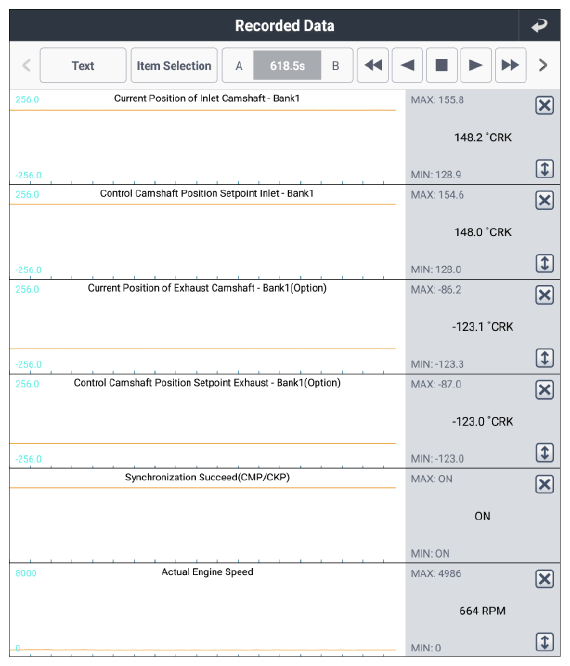Open Item Selection
Viewport: 570px width, 666px height.
click(174, 65)
